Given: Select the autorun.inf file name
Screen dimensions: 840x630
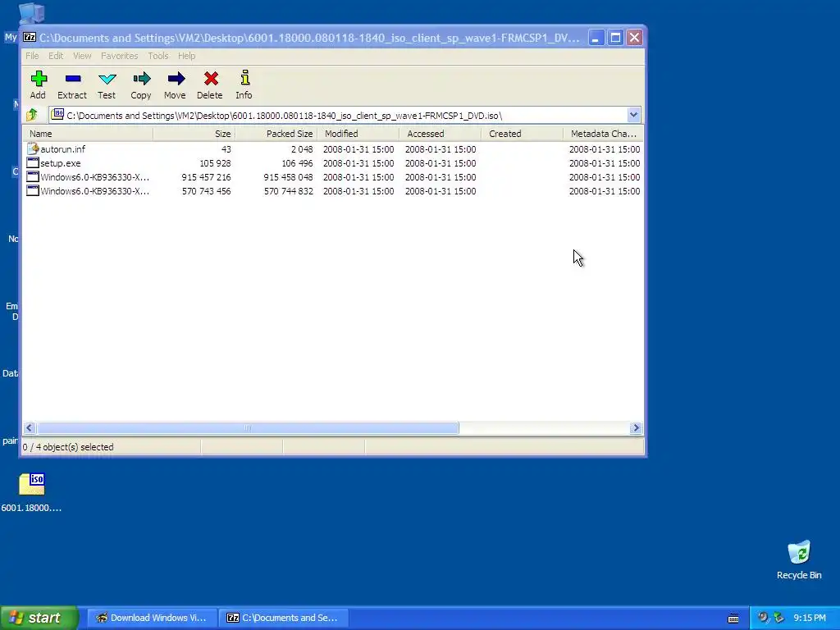Looking at the screenshot, I should click(62, 149).
